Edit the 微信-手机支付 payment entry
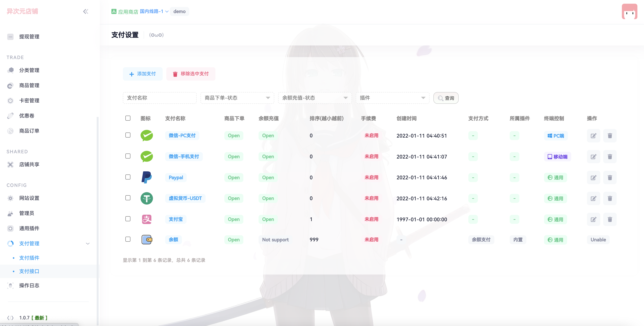Viewport: 644px width, 326px height. (x=594, y=157)
